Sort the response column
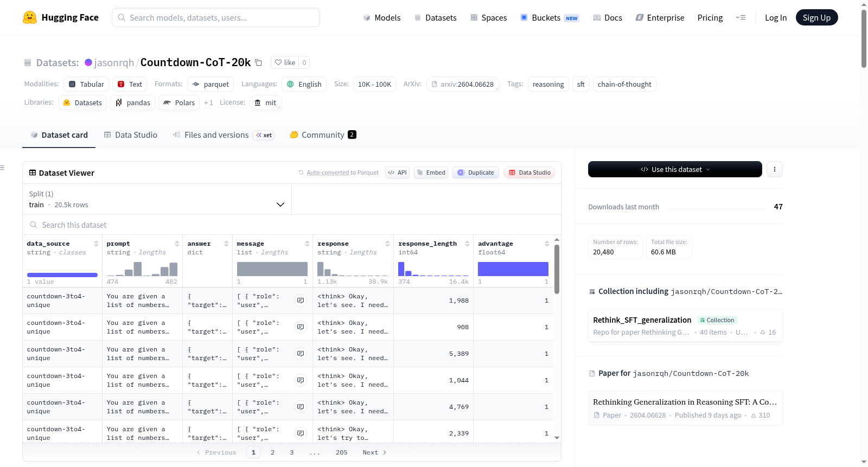Viewport: 868px width, 467px height. pyautogui.click(x=387, y=244)
